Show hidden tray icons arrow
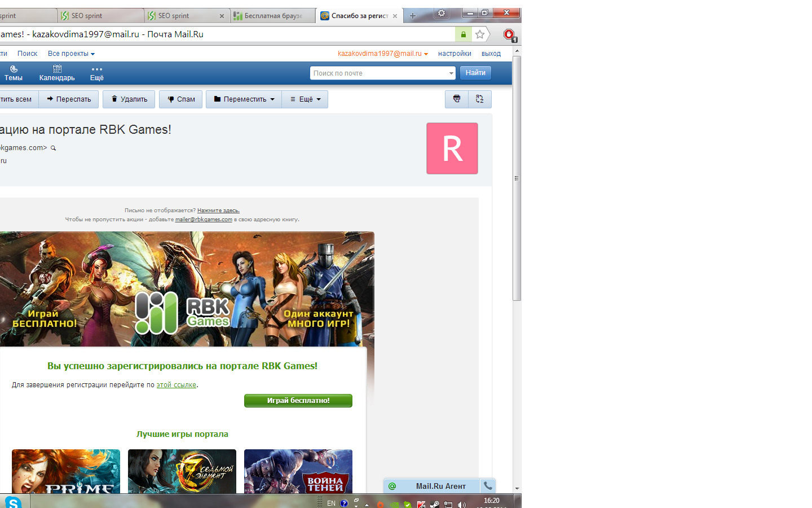The height and width of the screenshot is (508, 812). (x=367, y=505)
